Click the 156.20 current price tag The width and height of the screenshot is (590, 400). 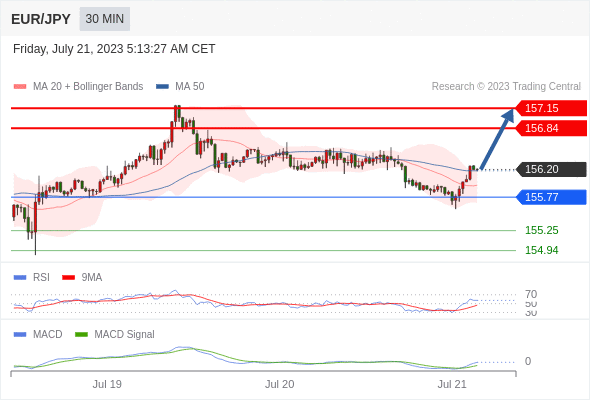(x=551, y=169)
